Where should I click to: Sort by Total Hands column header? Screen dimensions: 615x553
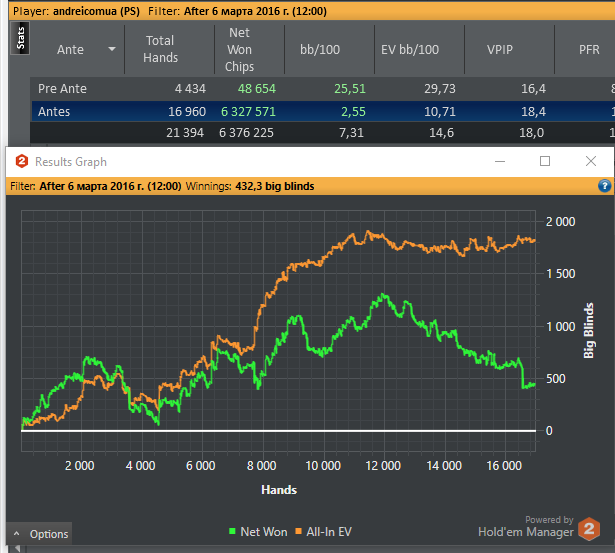pyautogui.click(x=160, y=49)
